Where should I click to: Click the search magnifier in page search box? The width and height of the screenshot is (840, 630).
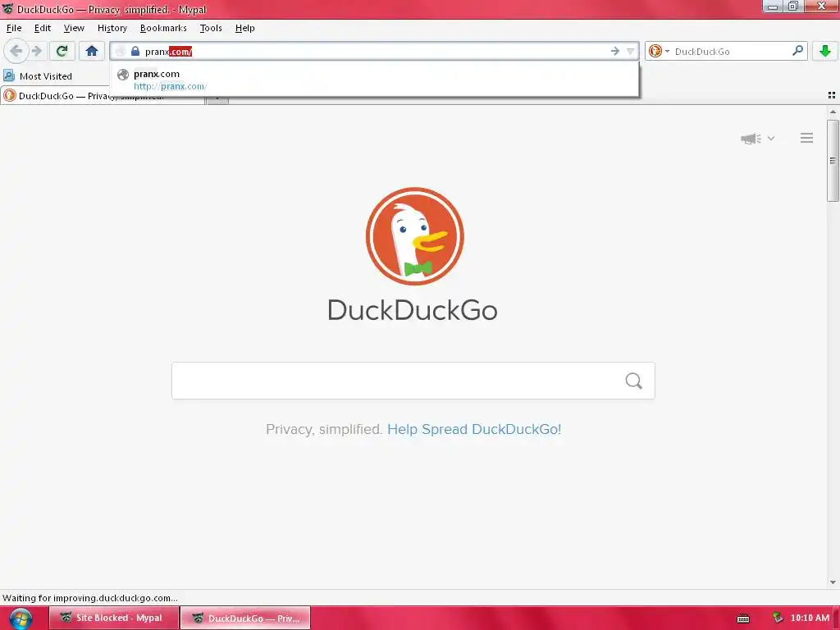coord(634,381)
